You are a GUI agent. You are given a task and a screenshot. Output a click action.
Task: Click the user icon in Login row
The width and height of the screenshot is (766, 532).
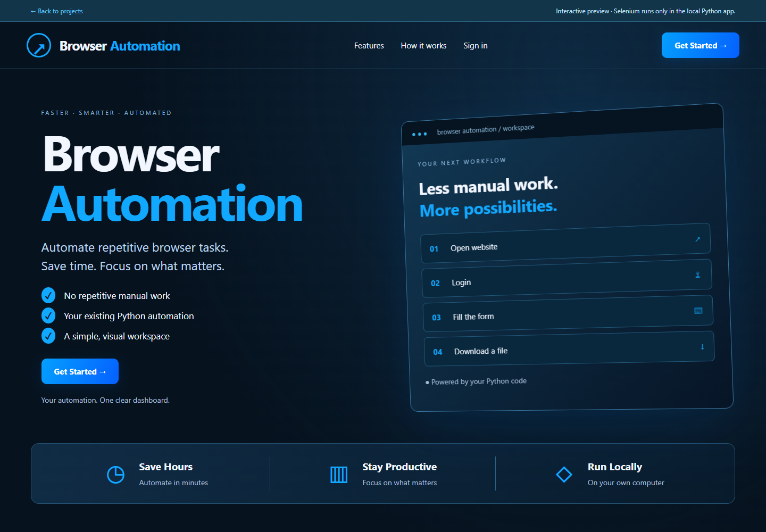tap(698, 275)
